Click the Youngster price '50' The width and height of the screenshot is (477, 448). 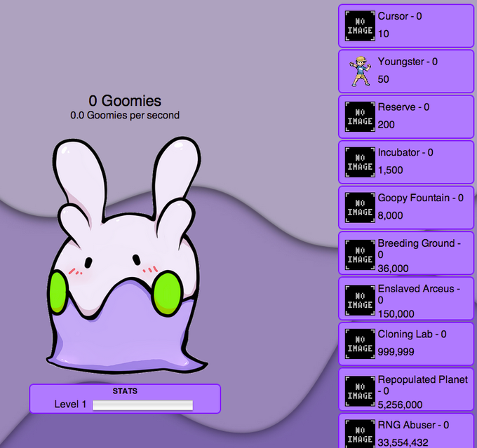click(383, 79)
